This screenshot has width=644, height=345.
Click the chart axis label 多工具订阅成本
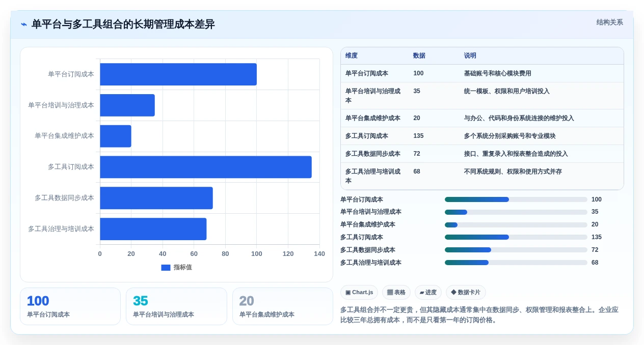pyautogui.click(x=71, y=167)
